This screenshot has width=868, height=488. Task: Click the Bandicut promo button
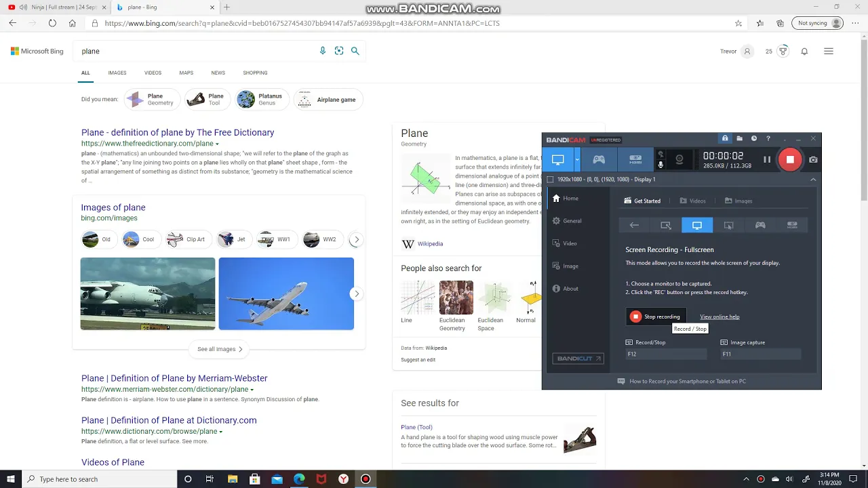pyautogui.click(x=578, y=359)
